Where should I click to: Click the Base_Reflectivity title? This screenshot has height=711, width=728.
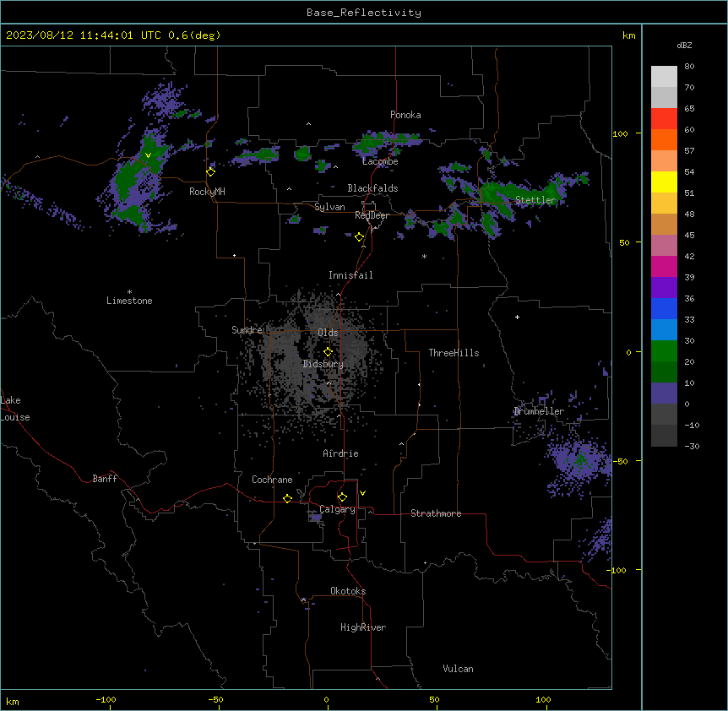coord(364,13)
